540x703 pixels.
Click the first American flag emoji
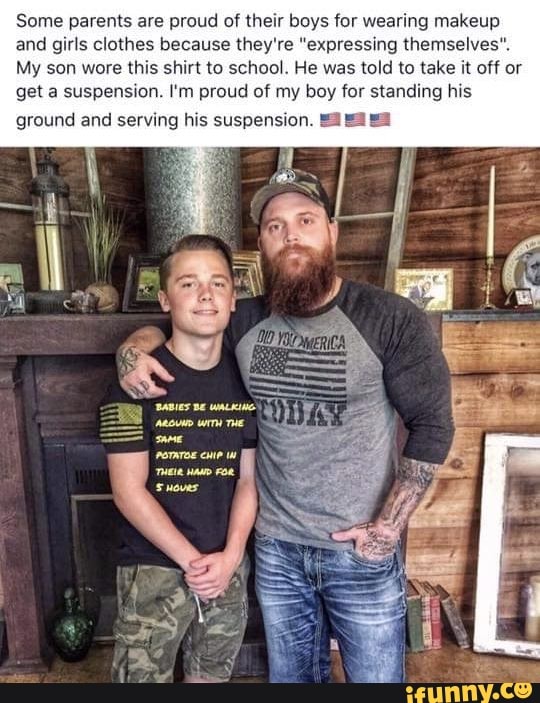tap(331, 119)
